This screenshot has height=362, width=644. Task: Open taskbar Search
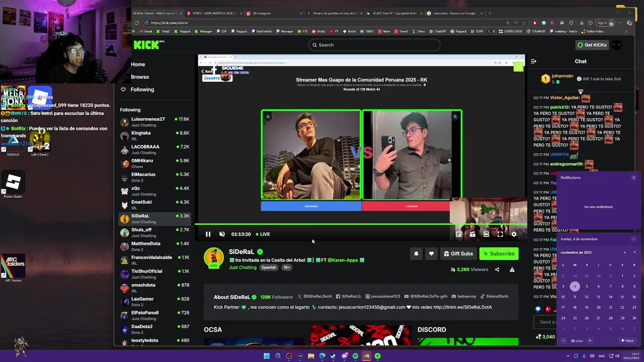(278, 356)
